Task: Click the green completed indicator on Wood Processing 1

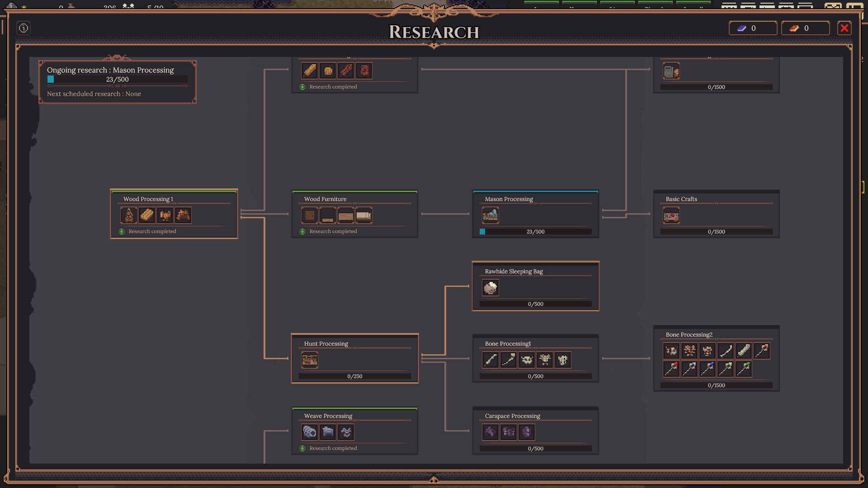Action: point(121,231)
